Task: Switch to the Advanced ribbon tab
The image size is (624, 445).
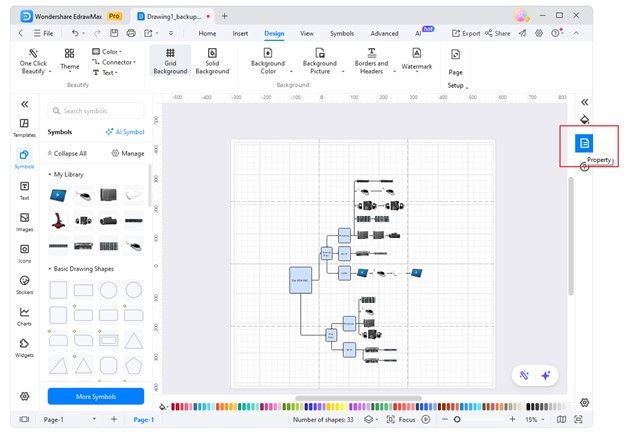Action: 384,33
